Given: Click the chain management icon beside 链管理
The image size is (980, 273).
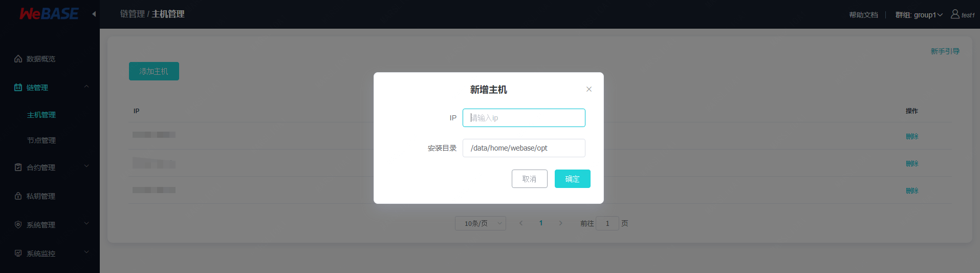Looking at the screenshot, I should [18, 88].
